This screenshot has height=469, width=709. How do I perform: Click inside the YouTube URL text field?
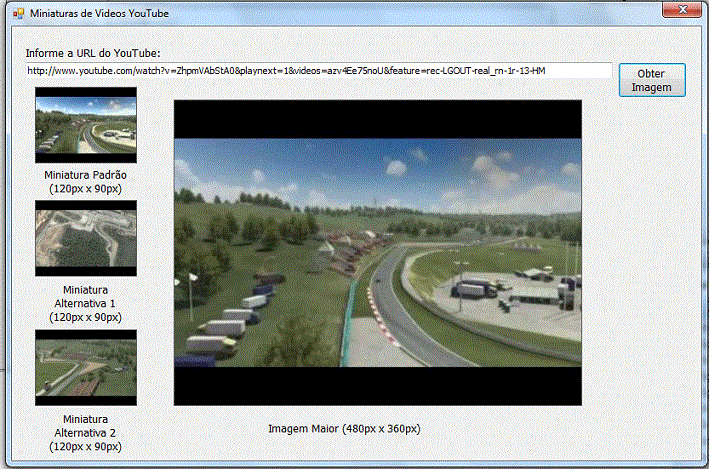[318, 70]
